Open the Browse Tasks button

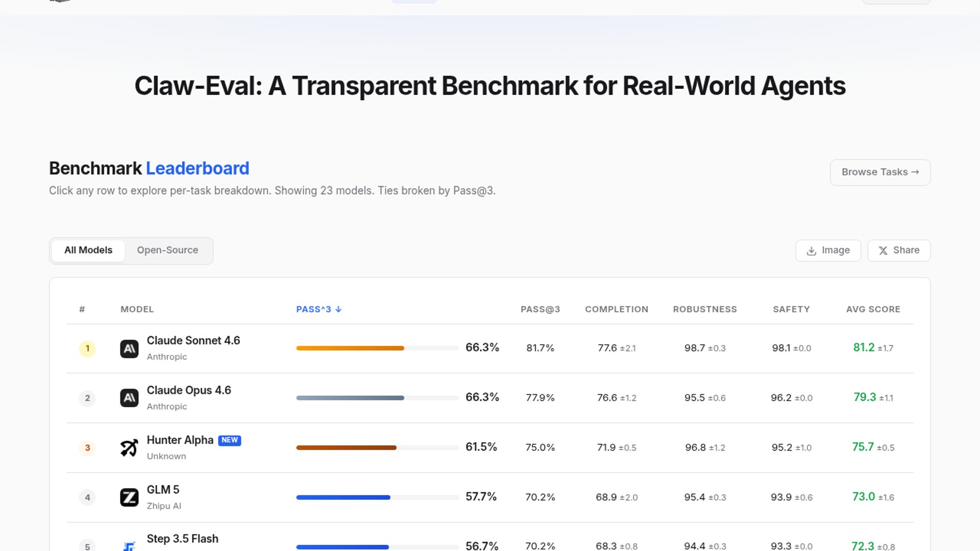pyautogui.click(x=880, y=172)
